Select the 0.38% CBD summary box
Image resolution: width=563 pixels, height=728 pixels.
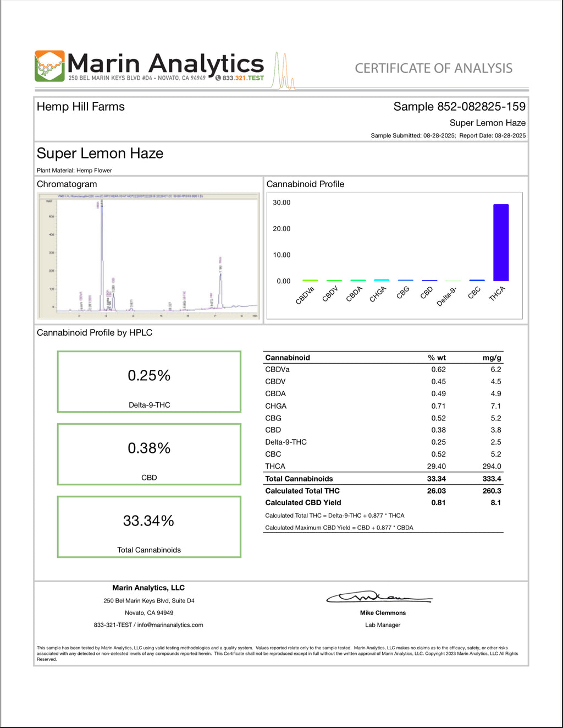click(149, 455)
